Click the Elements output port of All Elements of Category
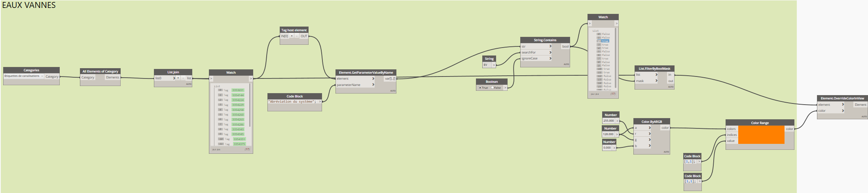 (x=112, y=77)
